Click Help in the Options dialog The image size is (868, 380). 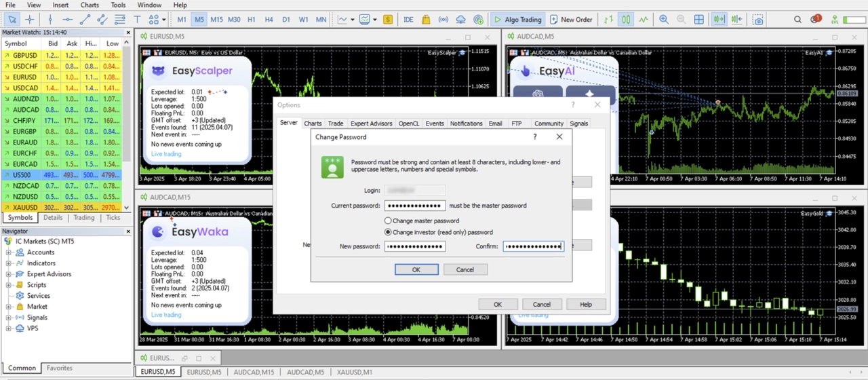click(x=586, y=305)
